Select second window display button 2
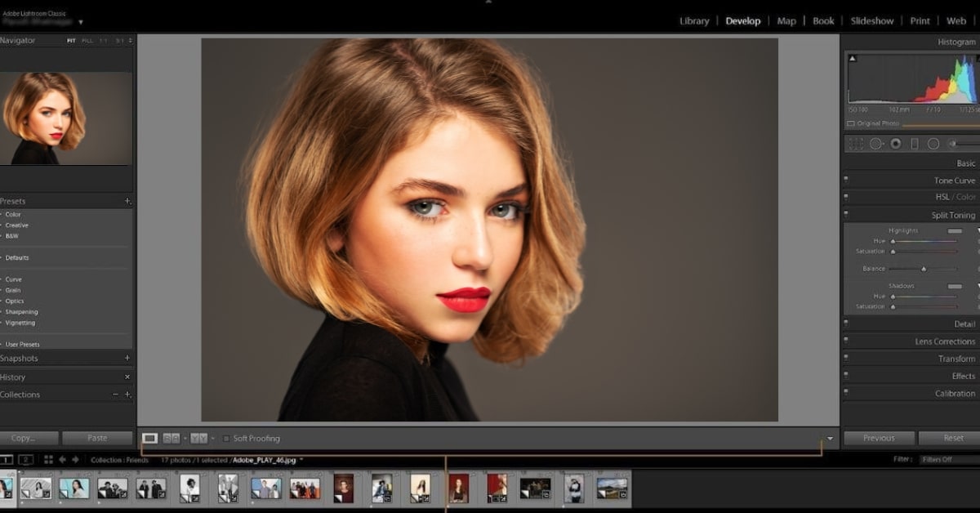Screen dimensions: 980x513 (26, 460)
